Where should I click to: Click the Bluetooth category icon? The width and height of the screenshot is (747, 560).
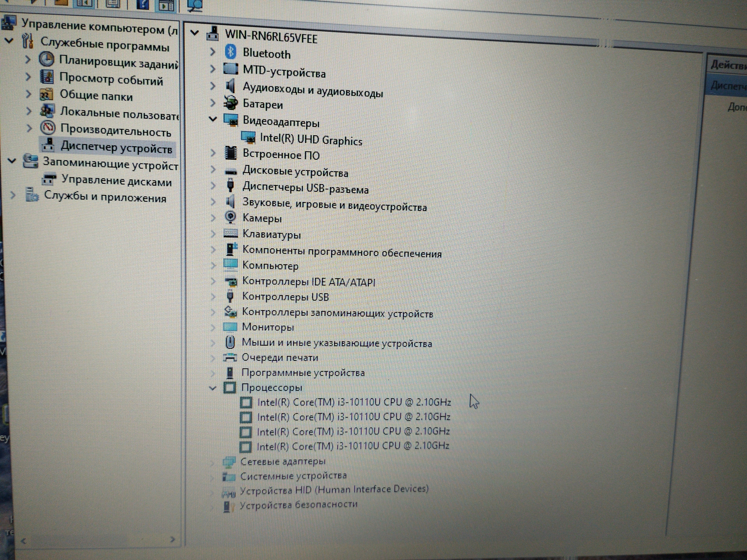click(231, 51)
